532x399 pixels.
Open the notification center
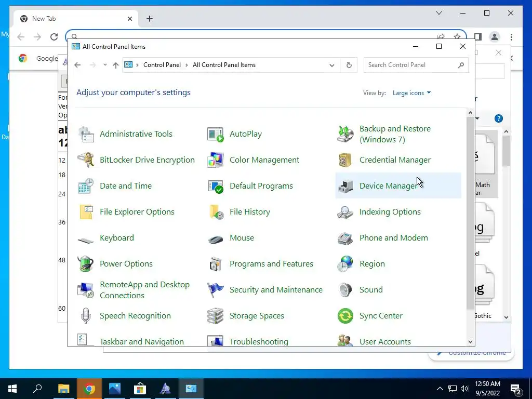point(516,389)
